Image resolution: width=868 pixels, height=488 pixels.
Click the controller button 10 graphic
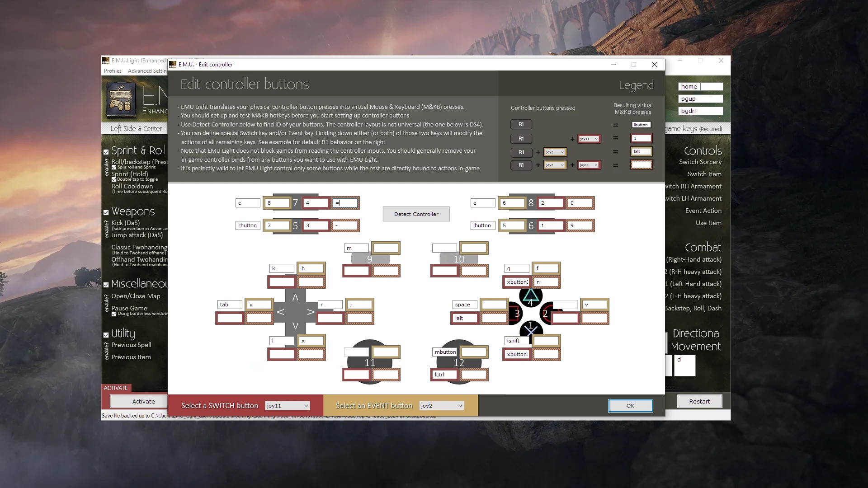coord(459,259)
